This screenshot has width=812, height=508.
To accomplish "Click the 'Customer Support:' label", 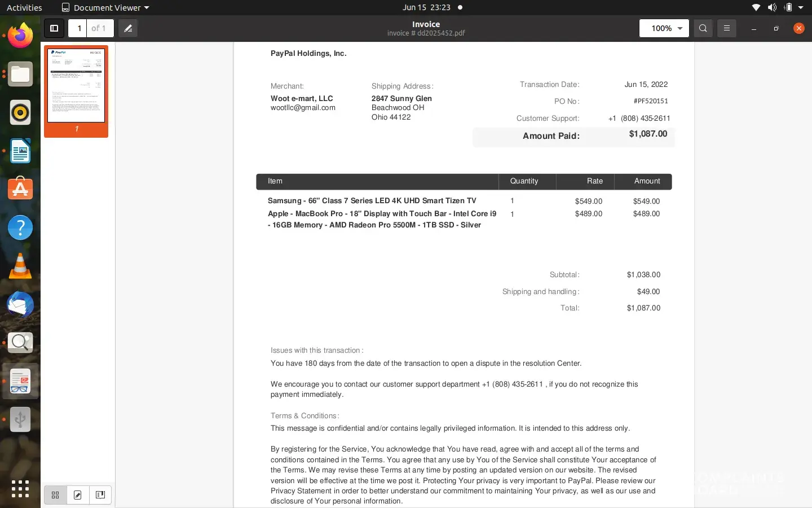I will click(x=548, y=119).
